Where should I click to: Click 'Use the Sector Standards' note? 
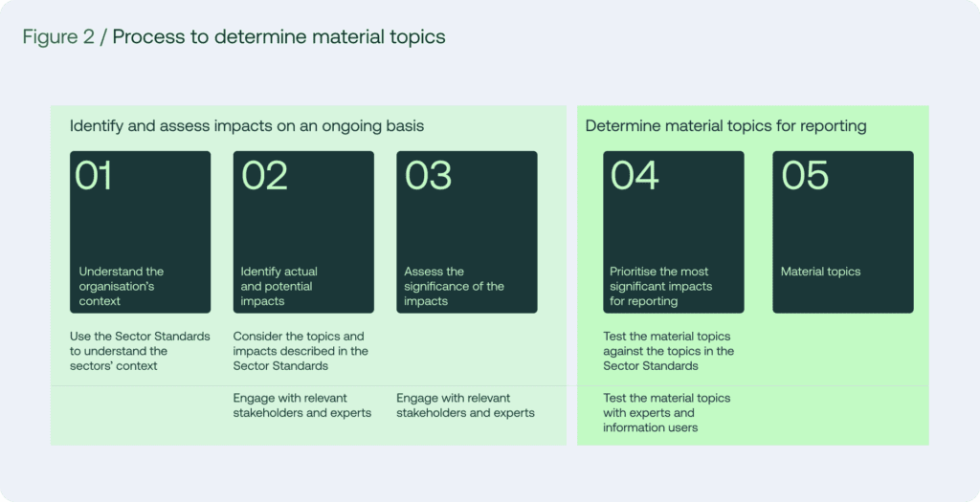140,351
